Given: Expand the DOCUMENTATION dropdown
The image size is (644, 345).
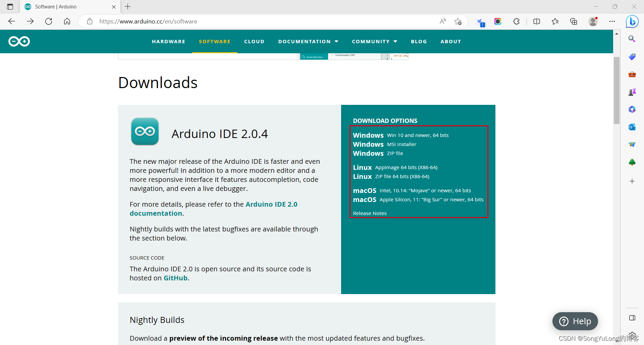Looking at the screenshot, I should pos(308,41).
